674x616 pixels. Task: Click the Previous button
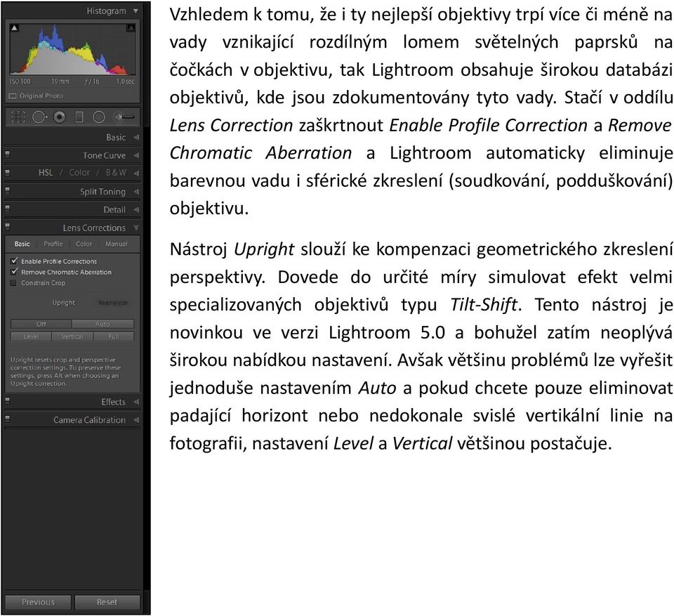38,602
